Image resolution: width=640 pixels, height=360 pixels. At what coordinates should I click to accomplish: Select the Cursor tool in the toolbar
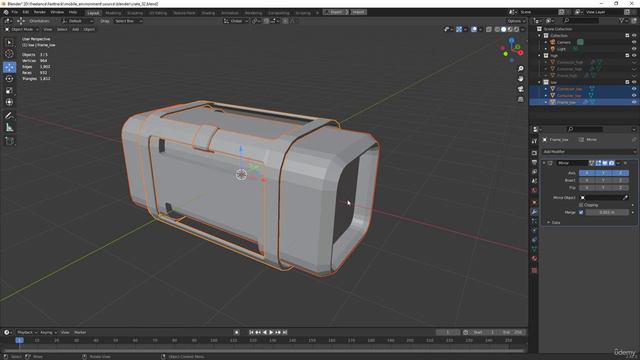coord(9,54)
